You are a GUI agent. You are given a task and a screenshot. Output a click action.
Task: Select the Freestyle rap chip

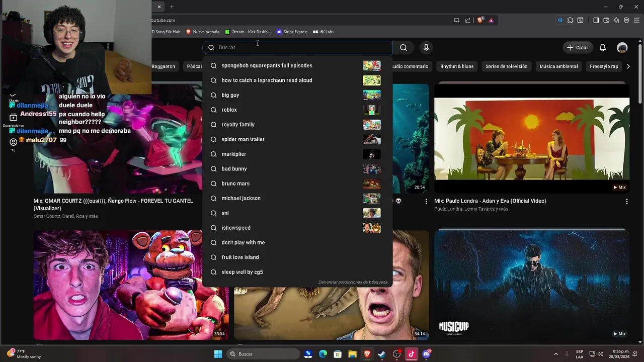click(604, 66)
